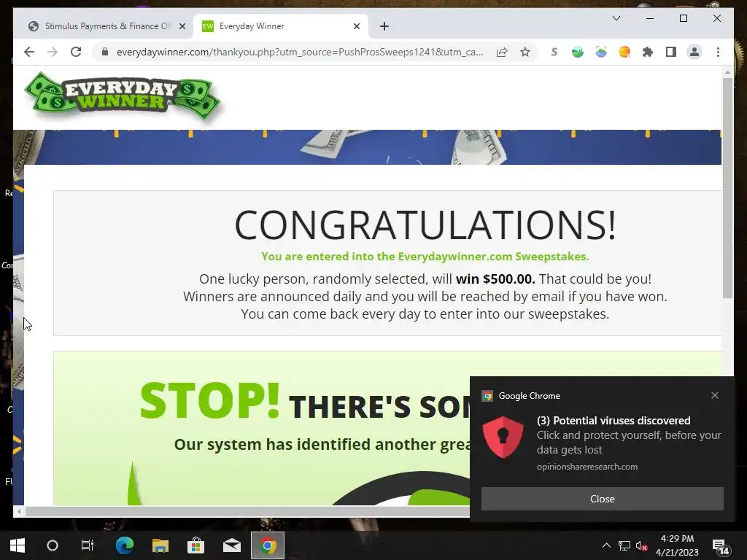
Task: Open the Extensions puzzle menu
Action: click(x=648, y=52)
